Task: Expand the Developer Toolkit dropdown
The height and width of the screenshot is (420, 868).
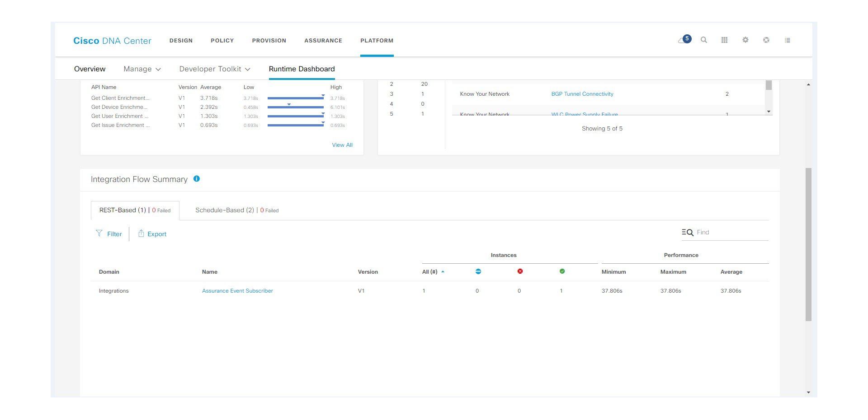Action: (214, 69)
